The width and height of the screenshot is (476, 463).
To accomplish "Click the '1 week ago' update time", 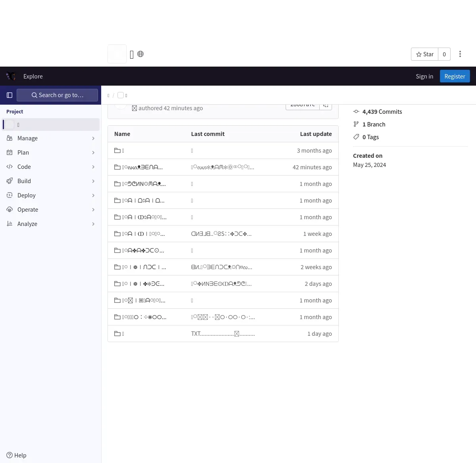I will tap(317, 234).
